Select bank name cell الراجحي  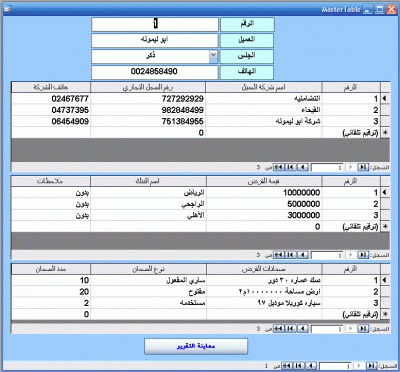(148, 204)
